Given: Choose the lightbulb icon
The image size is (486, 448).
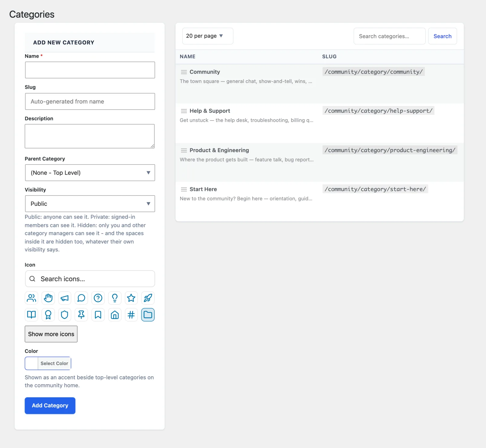Looking at the screenshot, I should pyautogui.click(x=115, y=298).
